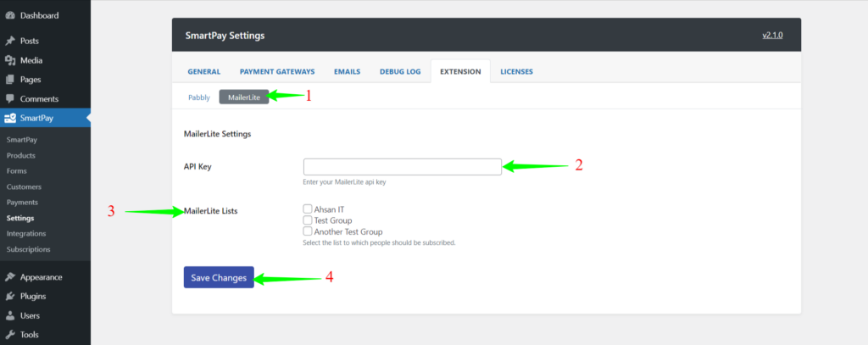Open the SmartPay submenu entry

coord(22,140)
